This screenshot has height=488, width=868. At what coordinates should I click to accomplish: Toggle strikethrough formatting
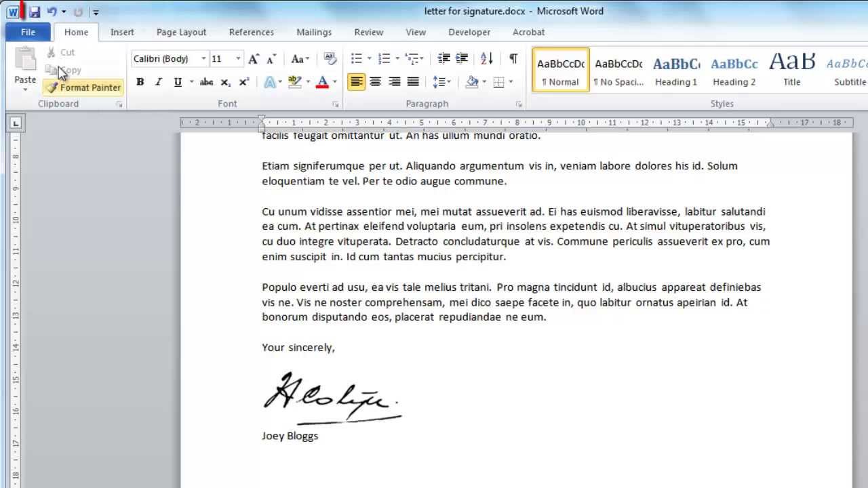click(206, 82)
